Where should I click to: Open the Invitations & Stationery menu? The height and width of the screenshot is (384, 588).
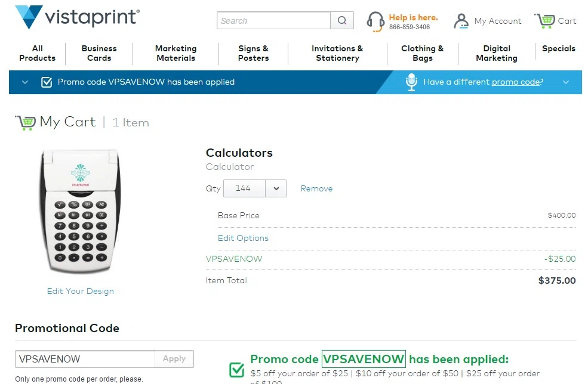tap(337, 53)
